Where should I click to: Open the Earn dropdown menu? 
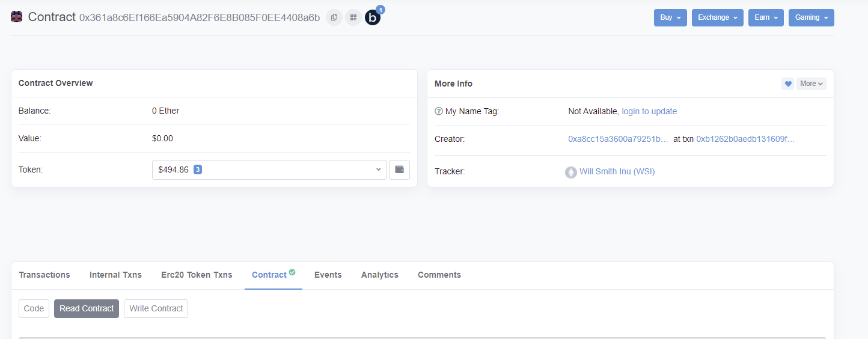click(766, 17)
